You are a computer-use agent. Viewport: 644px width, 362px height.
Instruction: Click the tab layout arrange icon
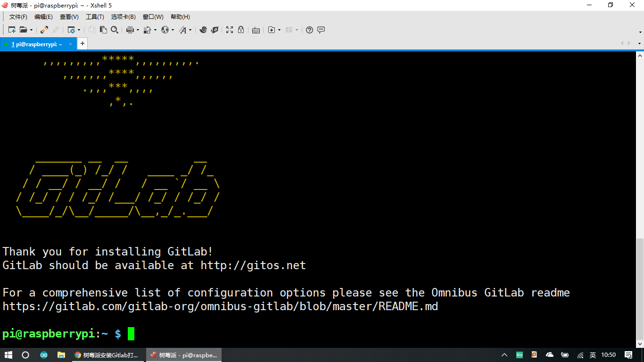(289, 30)
